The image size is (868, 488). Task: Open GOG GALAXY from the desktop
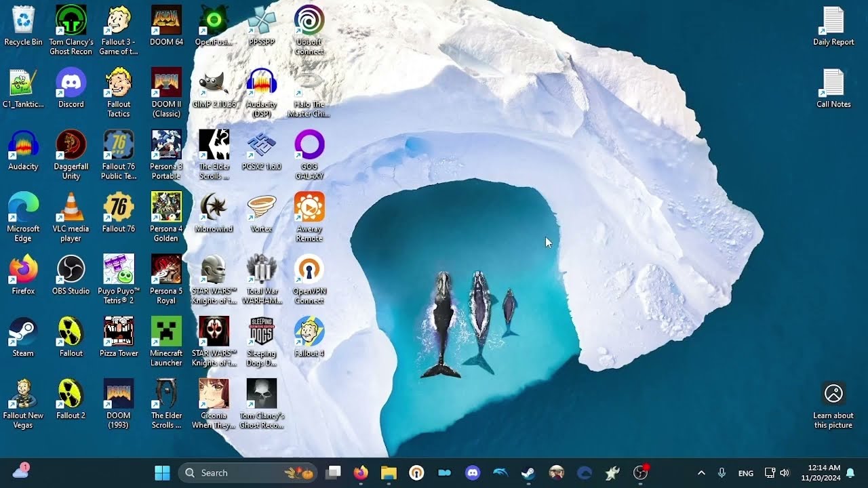[x=309, y=155]
